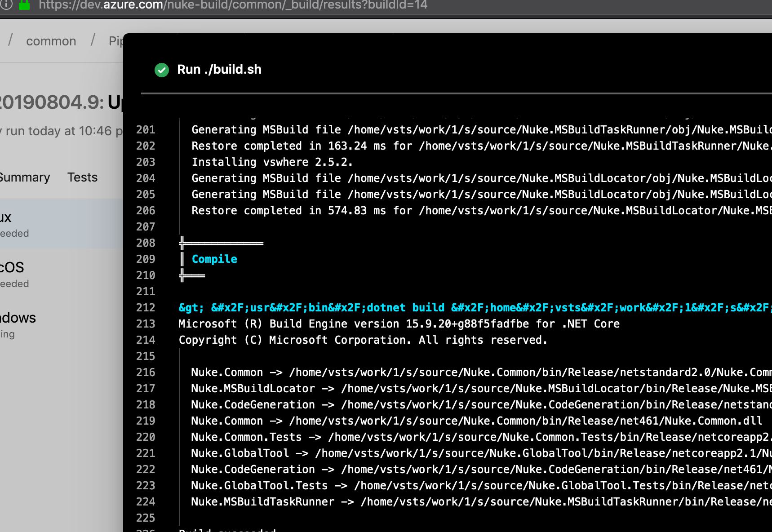Image resolution: width=772 pixels, height=532 pixels.
Task: Click line 213 MSBuild Engine version text
Action: [x=399, y=324]
